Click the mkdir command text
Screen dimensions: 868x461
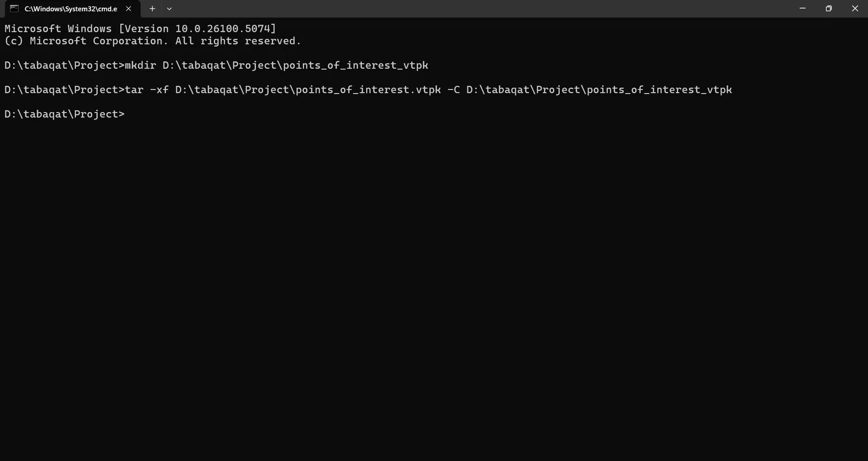(x=140, y=65)
